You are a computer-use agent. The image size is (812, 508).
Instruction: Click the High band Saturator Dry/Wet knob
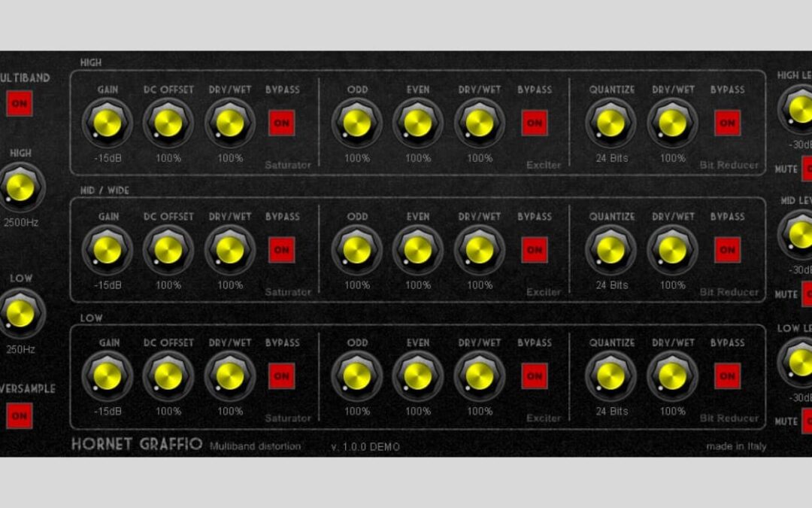pos(230,123)
